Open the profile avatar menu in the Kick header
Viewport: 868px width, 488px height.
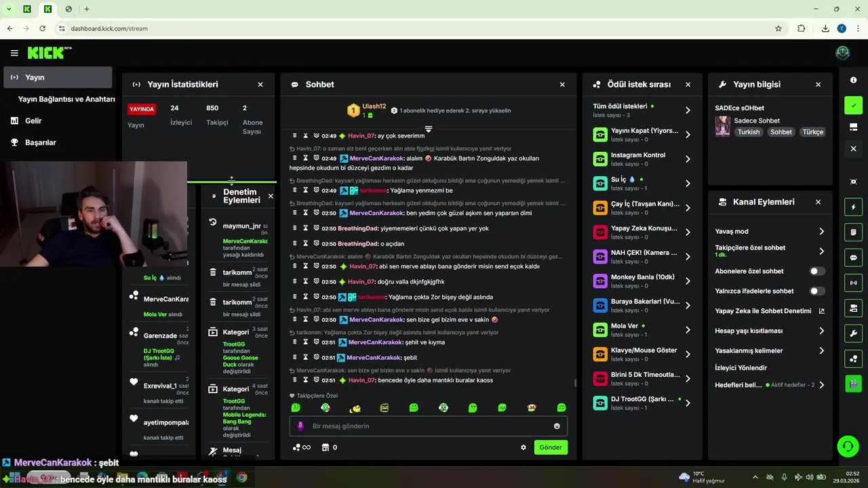pos(842,53)
